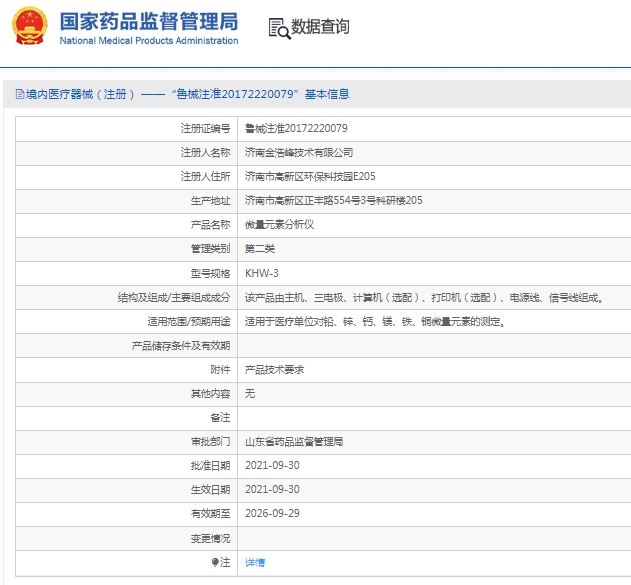This screenshot has height=585, width=631.
Task: Click the 生产地址 label
Action: (210, 200)
